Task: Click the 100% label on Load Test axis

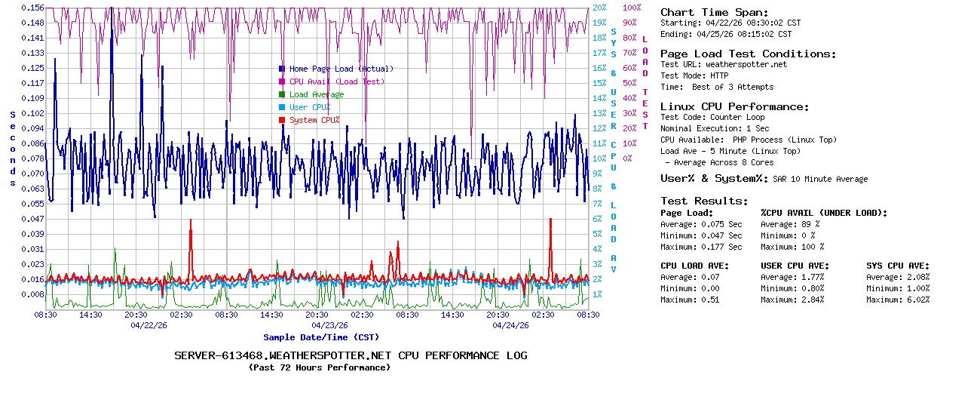Action: [x=632, y=7]
